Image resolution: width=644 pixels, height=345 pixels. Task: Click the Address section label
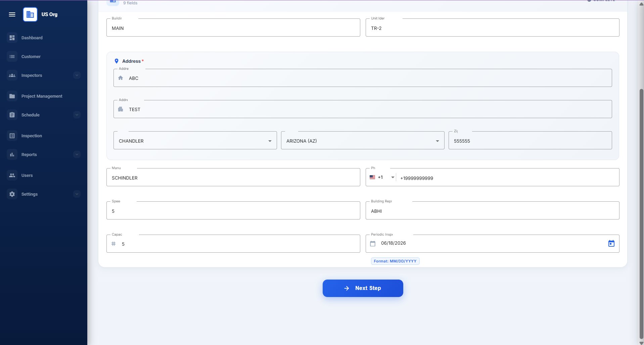point(131,61)
